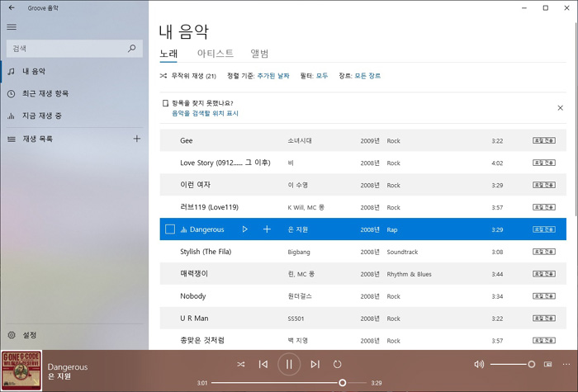Switch to the 노래 tab
The height and width of the screenshot is (392, 578).
168,54
